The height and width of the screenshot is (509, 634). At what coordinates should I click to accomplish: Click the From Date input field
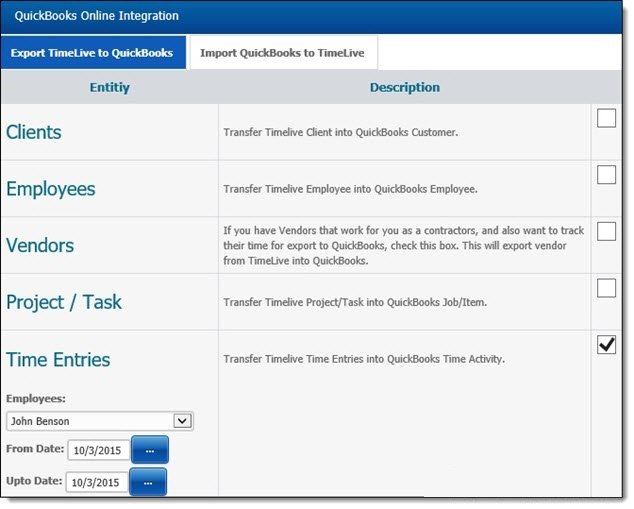point(99,450)
